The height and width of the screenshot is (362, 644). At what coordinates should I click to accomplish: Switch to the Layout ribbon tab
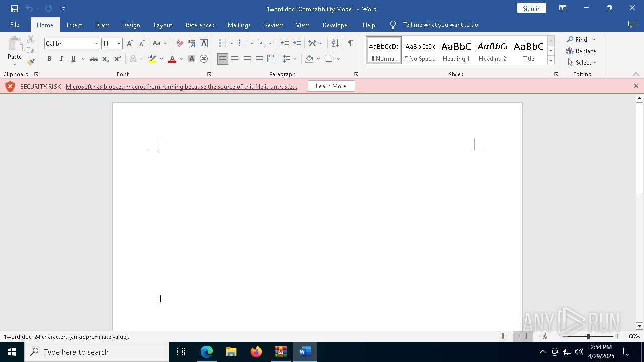pyautogui.click(x=163, y=25)
